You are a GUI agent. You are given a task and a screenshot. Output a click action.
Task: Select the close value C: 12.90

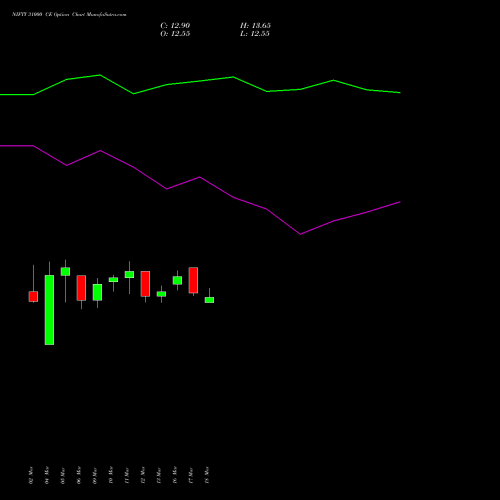point(175,26)
